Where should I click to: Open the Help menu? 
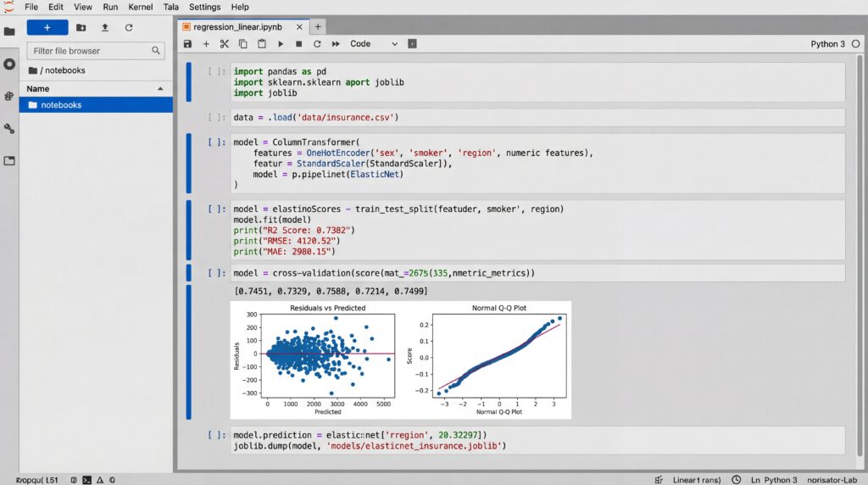click(x=240, y=7)
